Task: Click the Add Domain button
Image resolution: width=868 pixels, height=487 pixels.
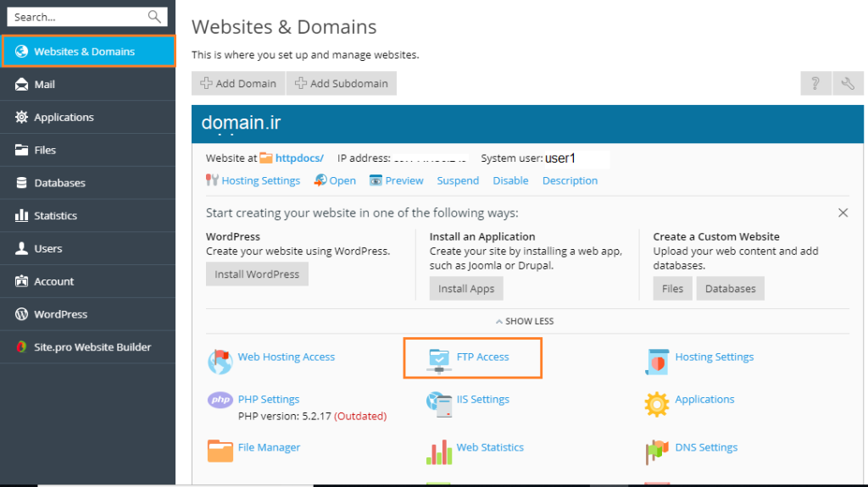Action: click(x=238, y=83)
